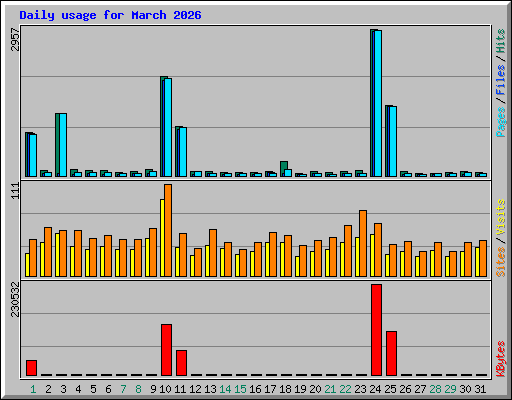This screenshot has height=400, width=512.
Task: Click day 18 on the date axis
Action: [285, 389]
